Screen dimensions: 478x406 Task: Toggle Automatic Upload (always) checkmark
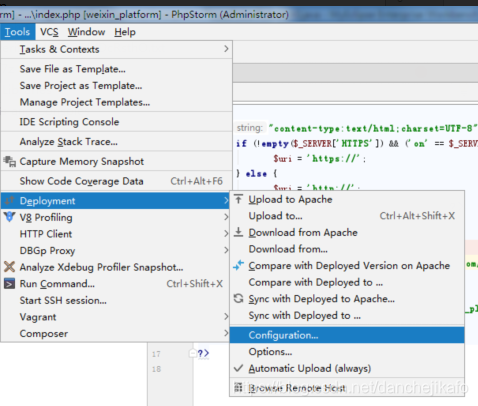tap(238, 368)
